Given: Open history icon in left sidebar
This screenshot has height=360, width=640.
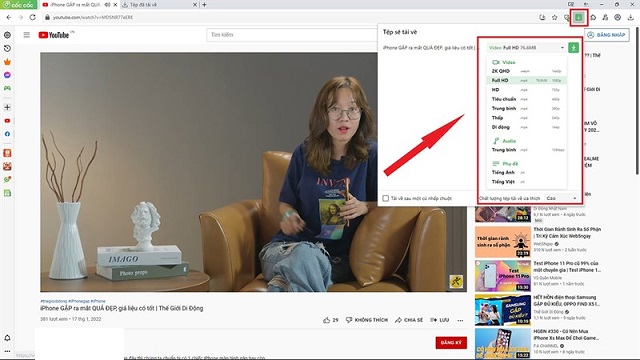Looking at the screenshot, I should [x=7, y=48].
